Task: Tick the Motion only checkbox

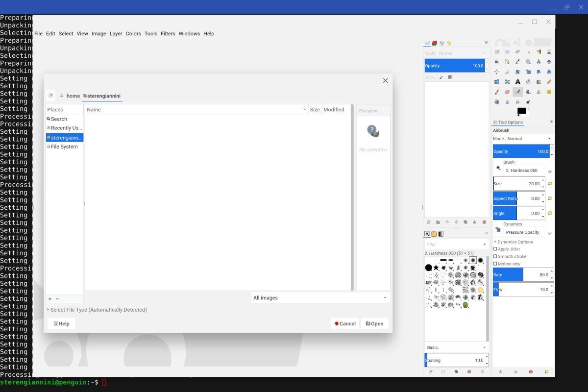Action: point(495,264)
